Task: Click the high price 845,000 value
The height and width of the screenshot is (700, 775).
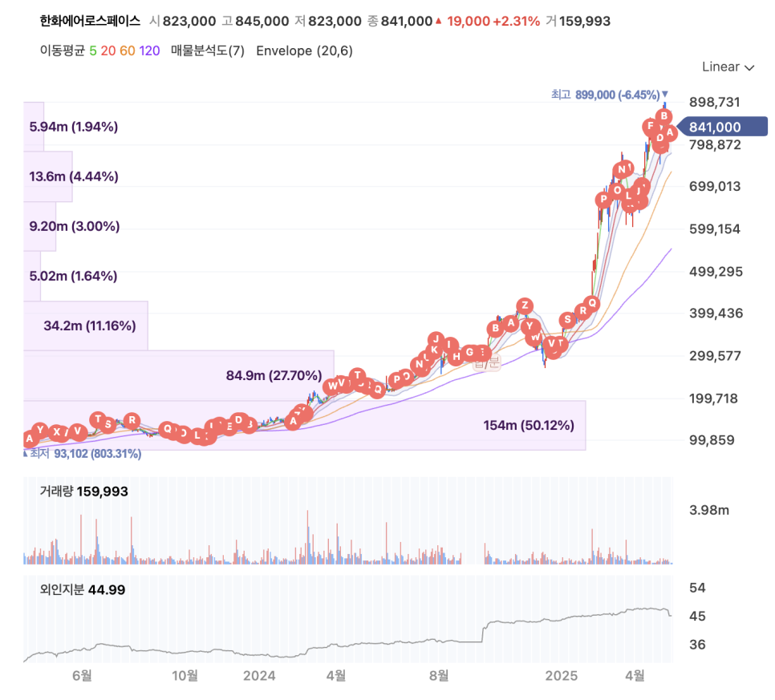Action: (262, 21)
